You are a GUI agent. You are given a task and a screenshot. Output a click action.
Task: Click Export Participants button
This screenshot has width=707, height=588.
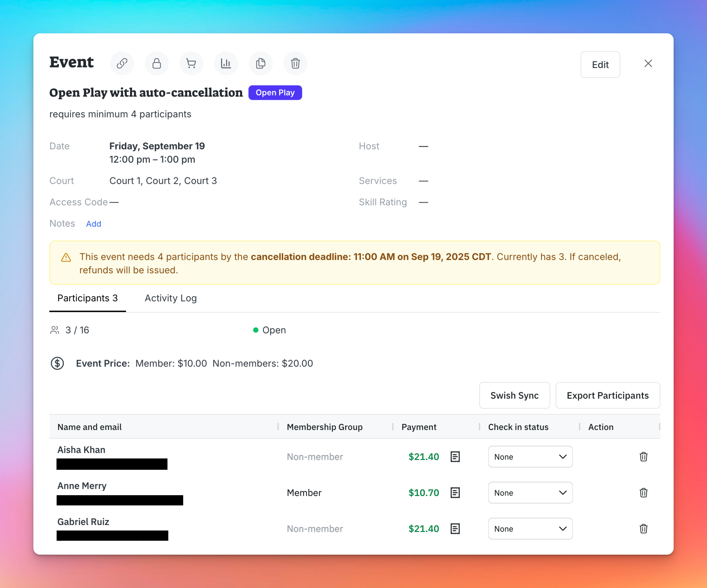[608, 395]
